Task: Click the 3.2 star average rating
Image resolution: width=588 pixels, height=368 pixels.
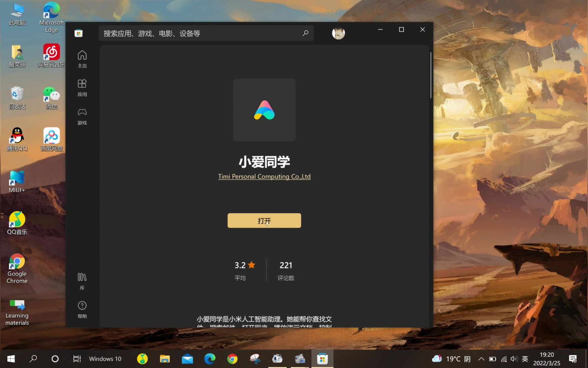Action: 245,271
